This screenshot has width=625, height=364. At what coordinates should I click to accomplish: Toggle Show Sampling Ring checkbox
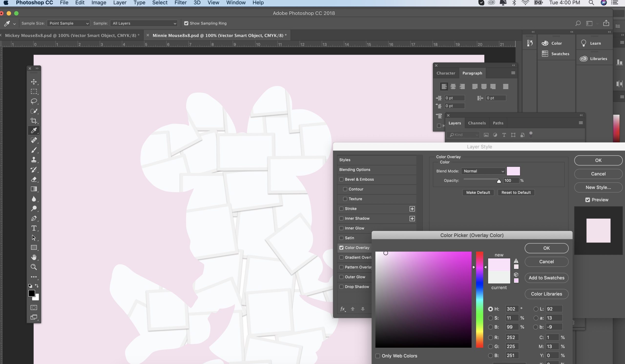pos(186,23)
